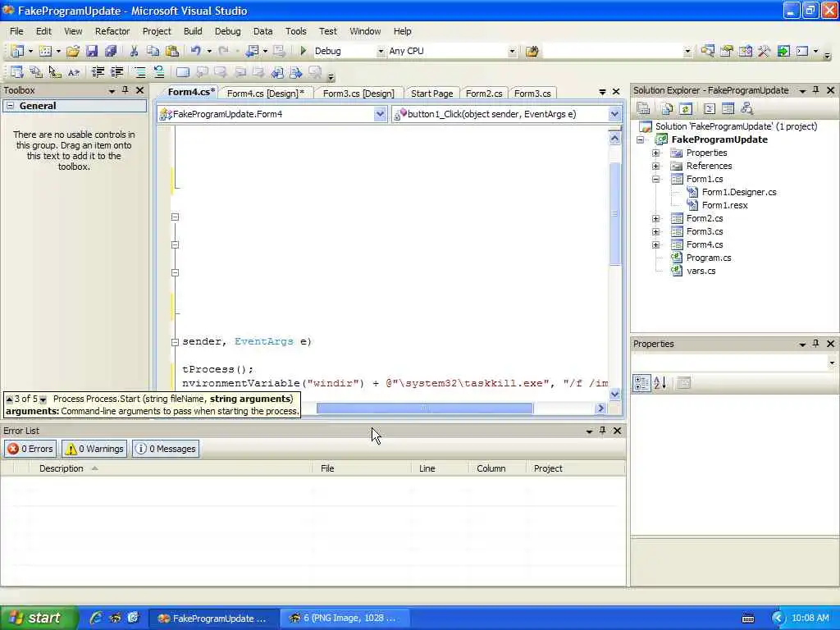The image size is (840, 630).
Task: Click the horizontal scrollbar thumb in code editor
Action: pyautogui.click(x=424, y=409)
